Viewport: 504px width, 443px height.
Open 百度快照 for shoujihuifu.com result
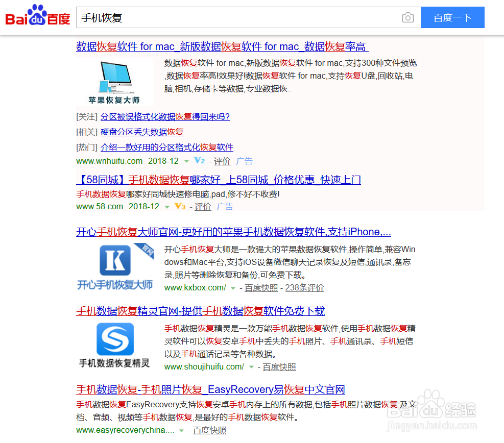click(x=279, y=367)
